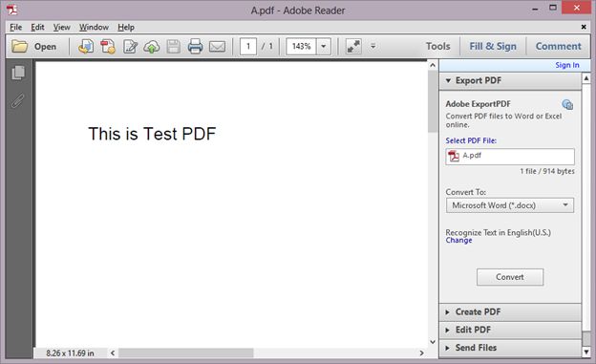Viewport: 596px width, 364px height.
Task: Open the Edit menu
Action: (37, 28)
